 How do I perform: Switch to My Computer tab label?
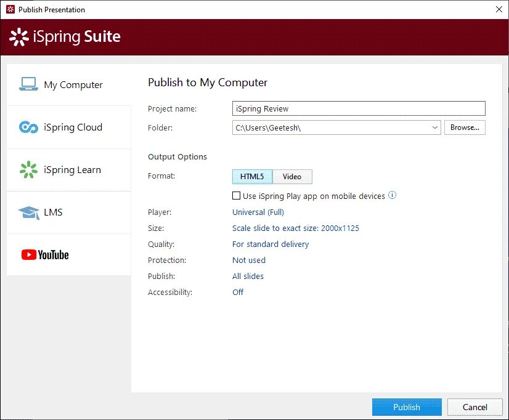tap(73, 84)
